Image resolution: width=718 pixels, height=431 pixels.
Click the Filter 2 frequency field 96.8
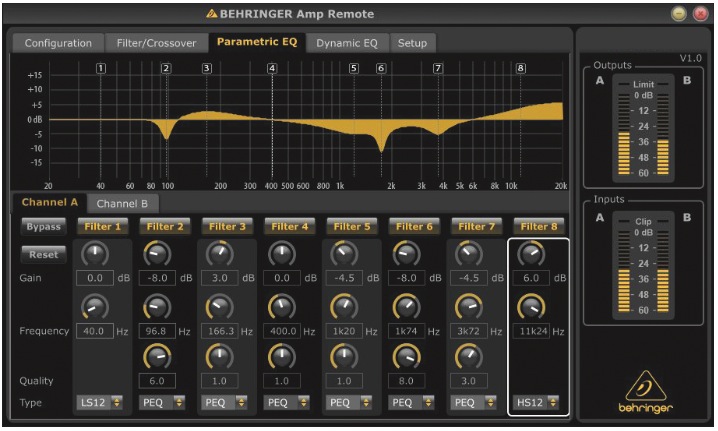(x=157, y=330)
